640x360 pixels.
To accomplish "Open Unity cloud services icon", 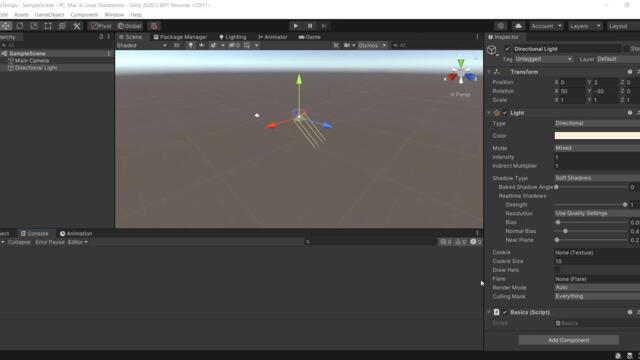I will pyautogui.click(x=518, y=26).
